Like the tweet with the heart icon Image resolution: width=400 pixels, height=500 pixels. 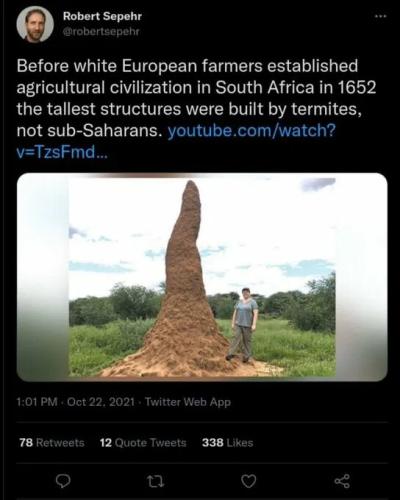tap(249, 481)
